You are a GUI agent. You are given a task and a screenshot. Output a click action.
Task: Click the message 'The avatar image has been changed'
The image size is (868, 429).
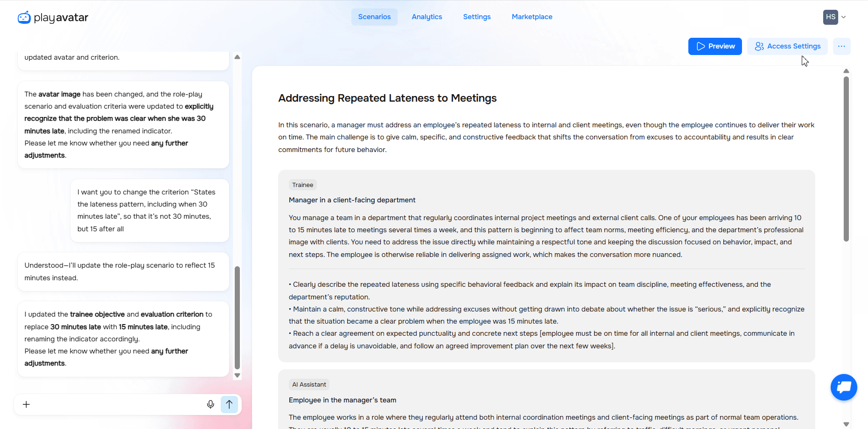click(x=123, y=125)
